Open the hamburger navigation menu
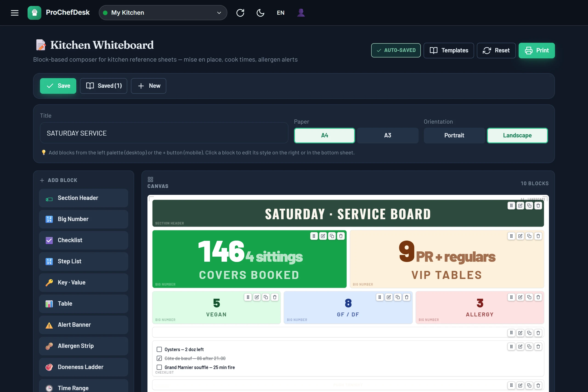This screenshot has width=588, height=392. (15, 13)
